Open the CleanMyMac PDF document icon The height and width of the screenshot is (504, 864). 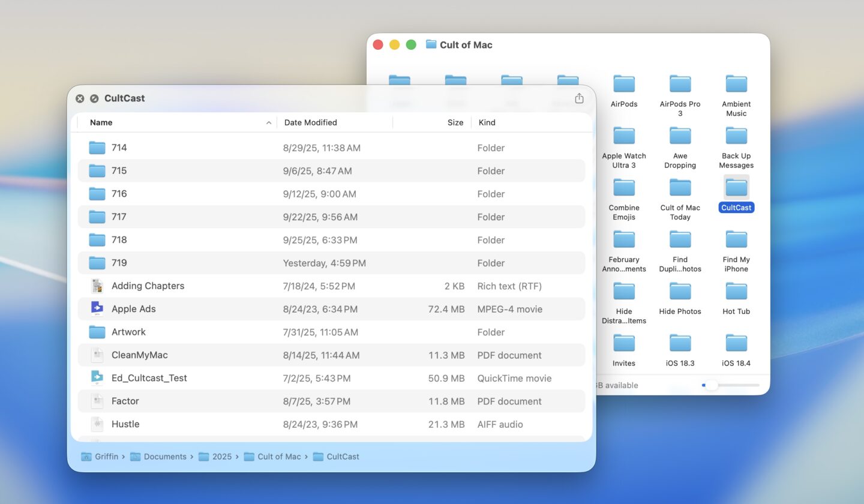97,355
